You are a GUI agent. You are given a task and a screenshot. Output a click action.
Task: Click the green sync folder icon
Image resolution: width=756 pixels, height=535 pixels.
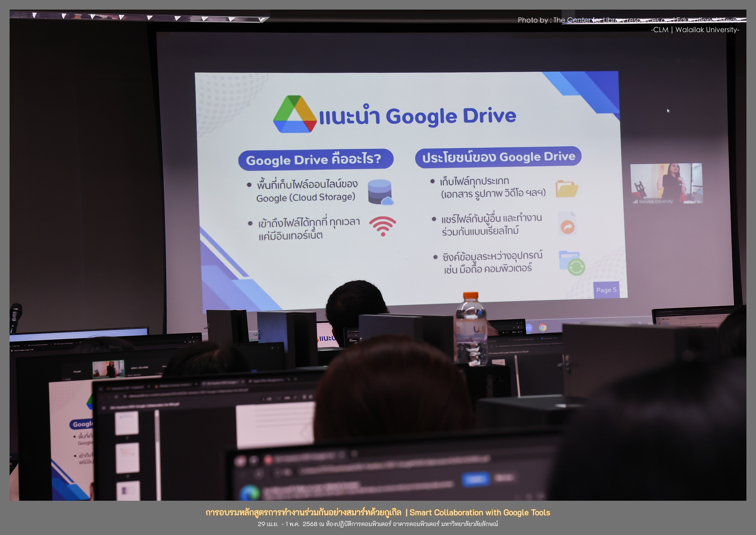[x=572, y=263]
